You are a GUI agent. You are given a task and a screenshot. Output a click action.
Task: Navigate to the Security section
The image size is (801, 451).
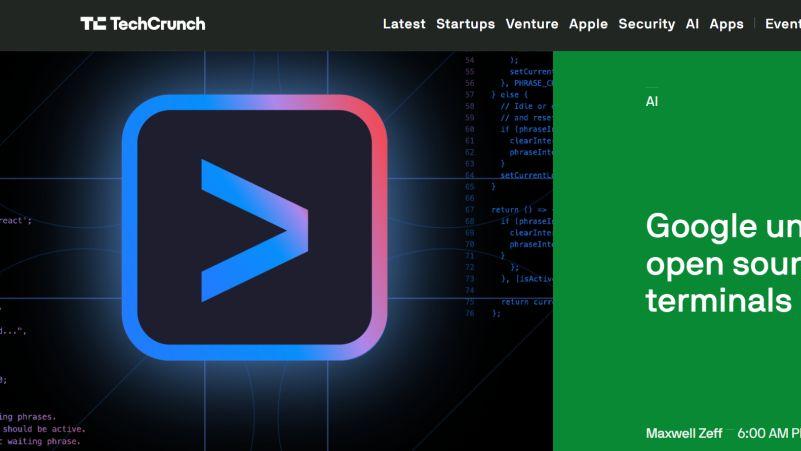tap(647, 24)
